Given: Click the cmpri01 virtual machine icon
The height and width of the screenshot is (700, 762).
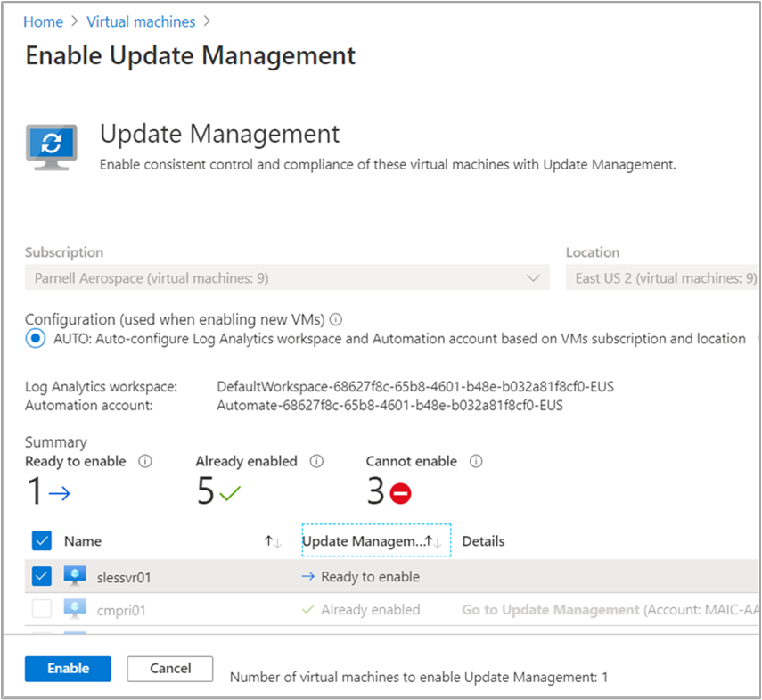Looking at the screenshot, I should pos(75,609).
